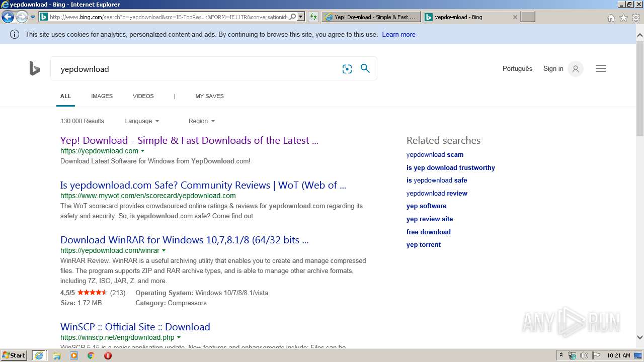Expand the winscp.net download URL arrow

179,337
